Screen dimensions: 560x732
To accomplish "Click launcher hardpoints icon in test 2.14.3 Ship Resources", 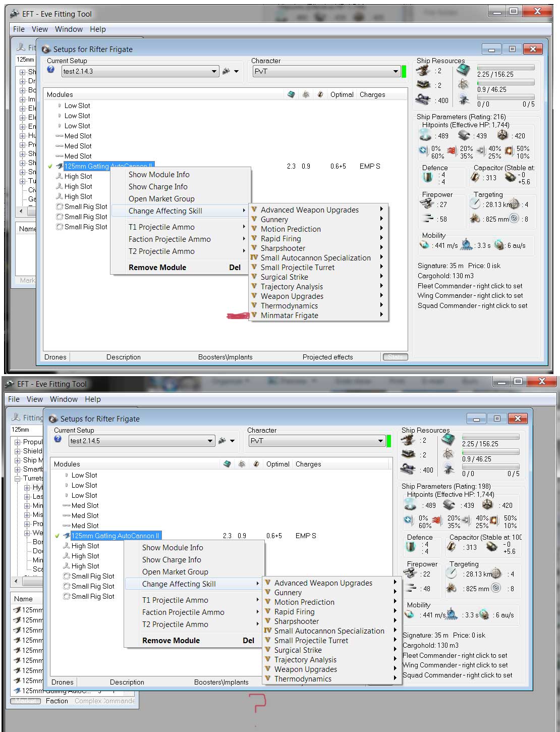I will [x=424, y=85].
